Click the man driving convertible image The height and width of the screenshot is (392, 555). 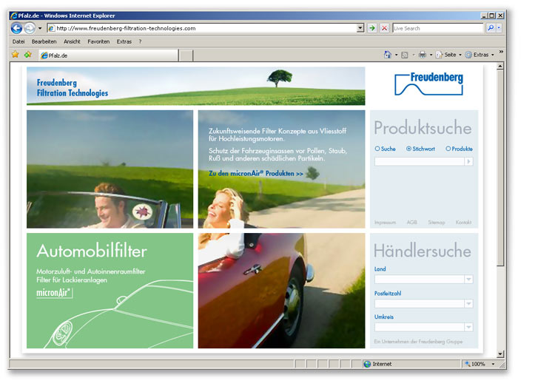point(110,169)
